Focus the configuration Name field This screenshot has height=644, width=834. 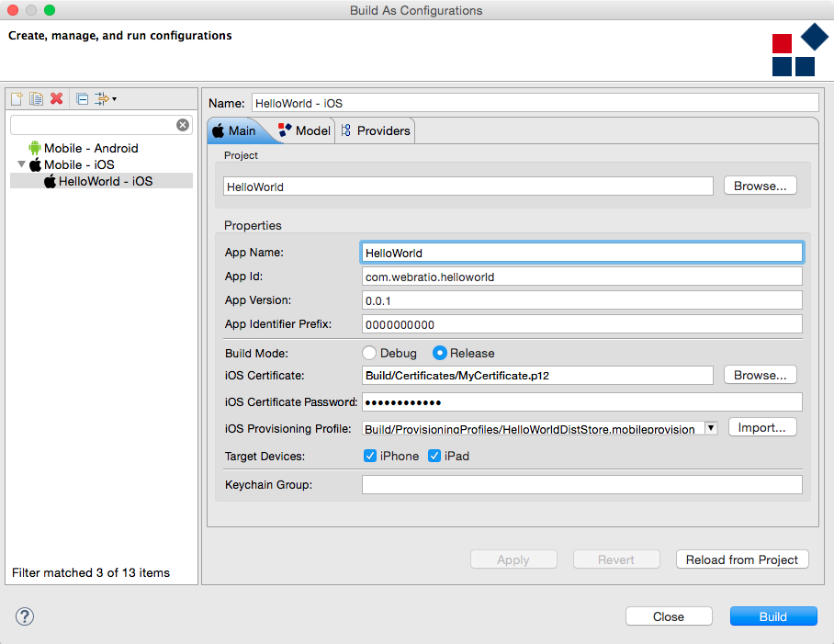point(535,103)
